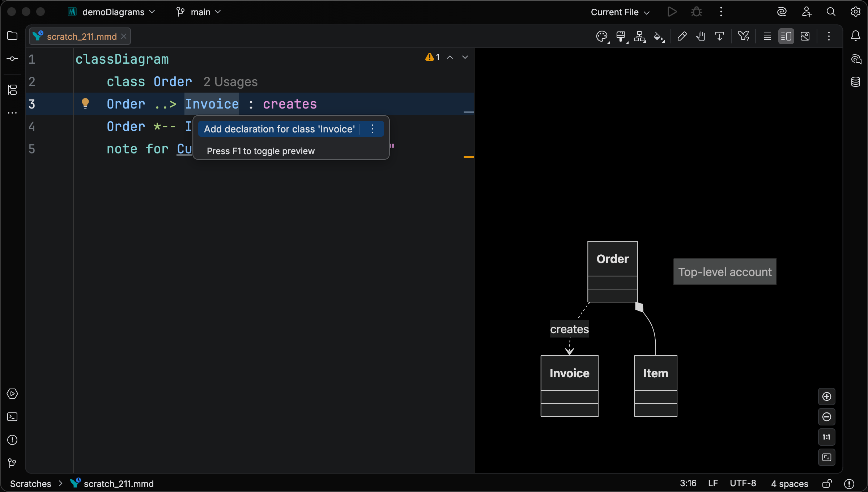
Task: Click the 3:16 cursor position indicator
Action: pyautogui.click(x=688, y=483)
